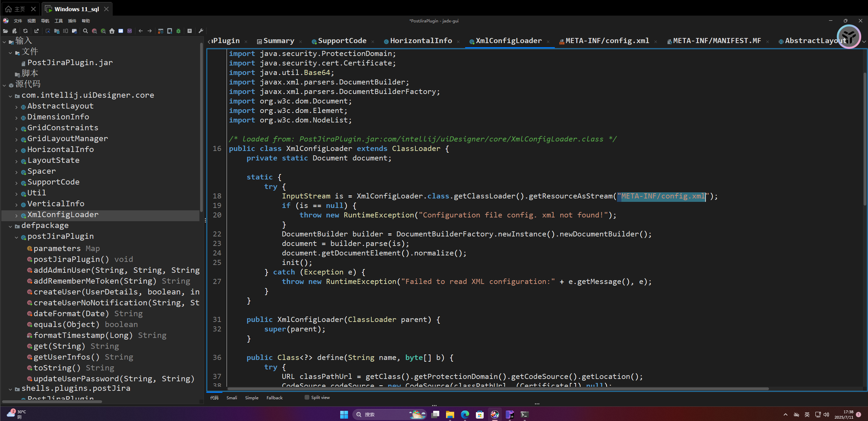Viewport: 868px width, 421px height.
Task: Click the open file folder toolbar icon
Action: [x=5, y=31]
